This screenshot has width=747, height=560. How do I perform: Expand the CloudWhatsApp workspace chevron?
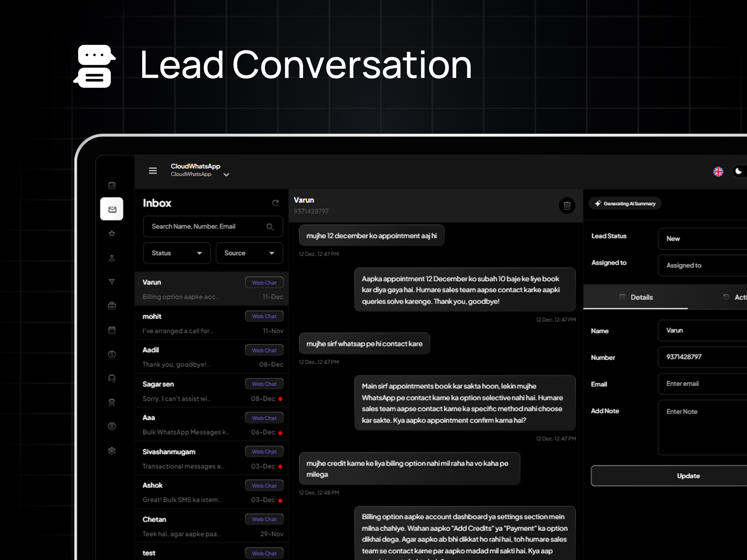click(x=226, y=175)
